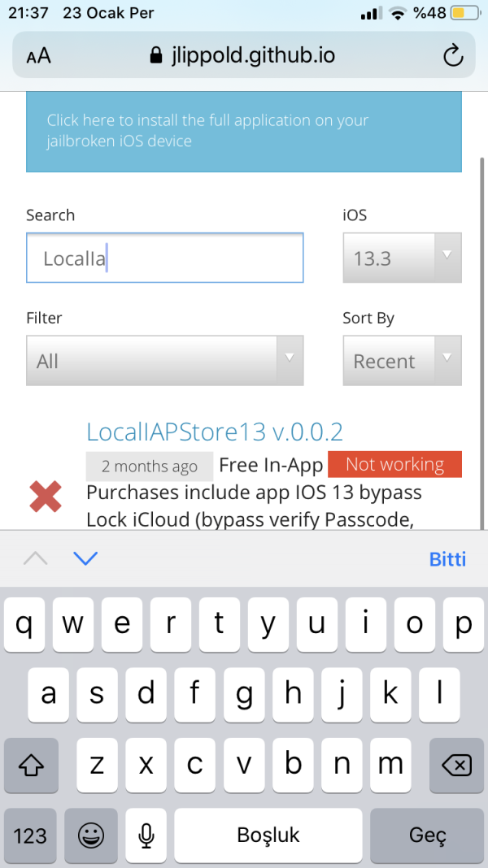Open the Sort By Recent dropdown
Screen dimensions: 488x868
tap(402, 361)
